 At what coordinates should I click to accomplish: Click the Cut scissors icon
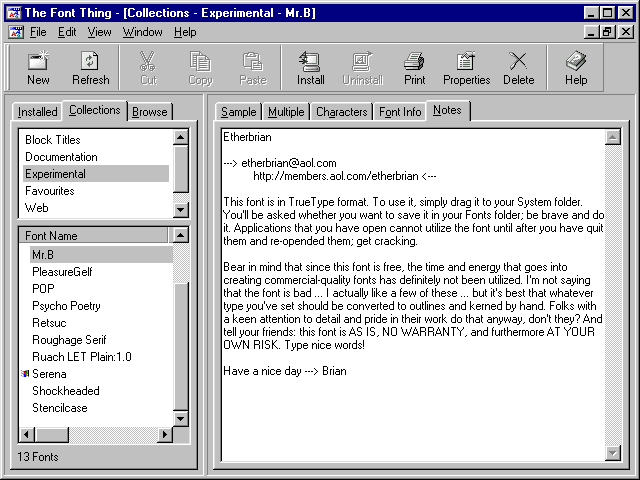point(148,68)
